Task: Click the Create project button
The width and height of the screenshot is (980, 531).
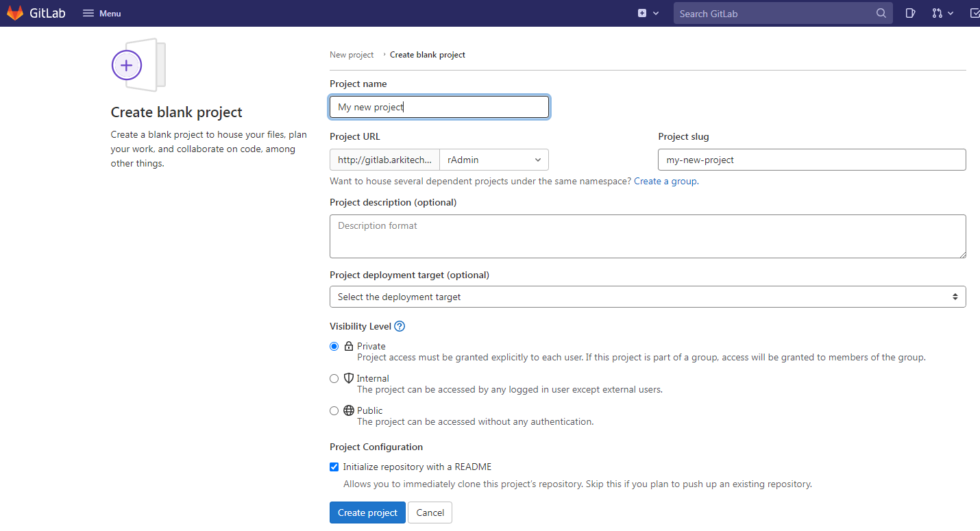Action: point(367,512)
